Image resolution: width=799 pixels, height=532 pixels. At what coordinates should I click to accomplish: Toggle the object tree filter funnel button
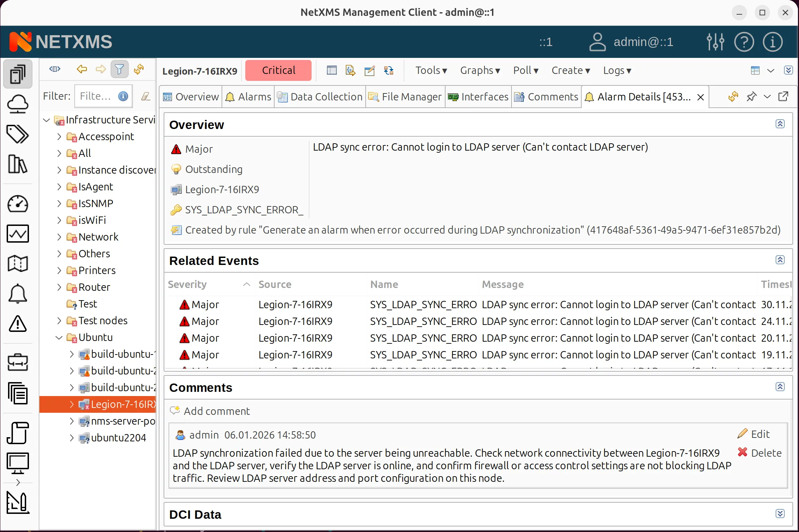(x=119, y=69)
